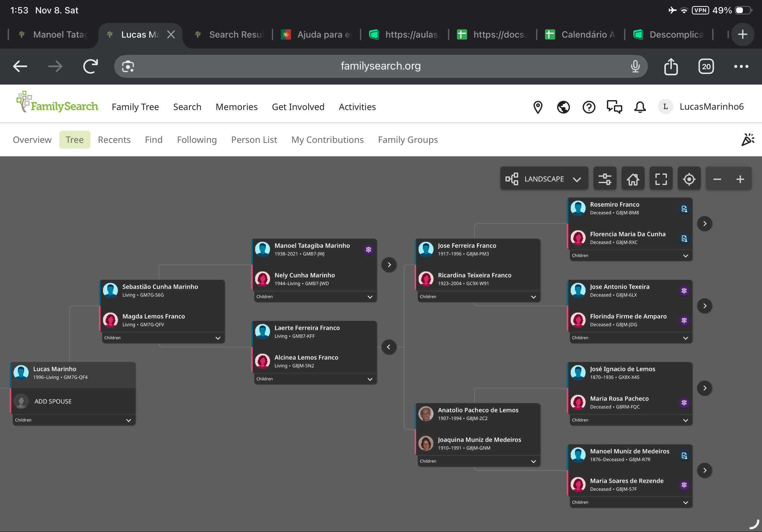Expand ancestors arrow beside Manoel Tatagiba Marinho
Viewport: 762px width, 532px height.
coord(389,265)
